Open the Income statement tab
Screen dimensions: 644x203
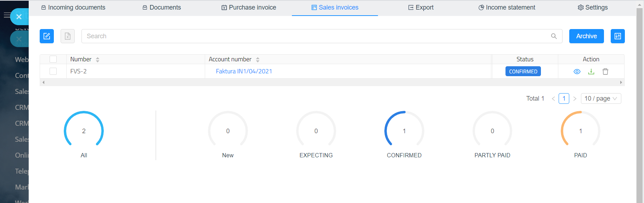click(x=507, y=7)
